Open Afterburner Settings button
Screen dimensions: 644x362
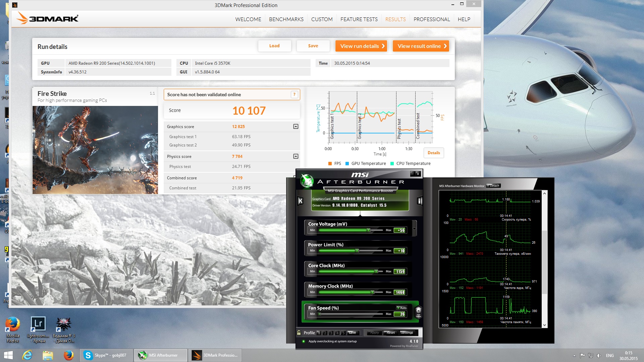coord(407,333)
